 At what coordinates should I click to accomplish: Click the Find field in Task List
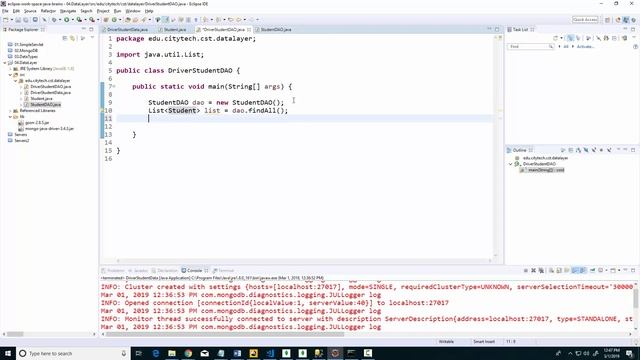coord(531,47)
